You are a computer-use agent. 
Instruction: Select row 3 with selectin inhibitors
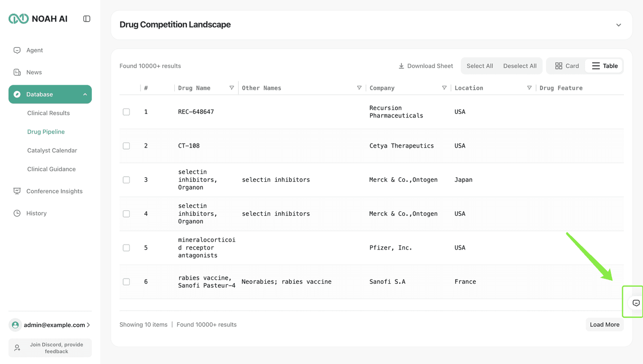[x=126, y=180]
